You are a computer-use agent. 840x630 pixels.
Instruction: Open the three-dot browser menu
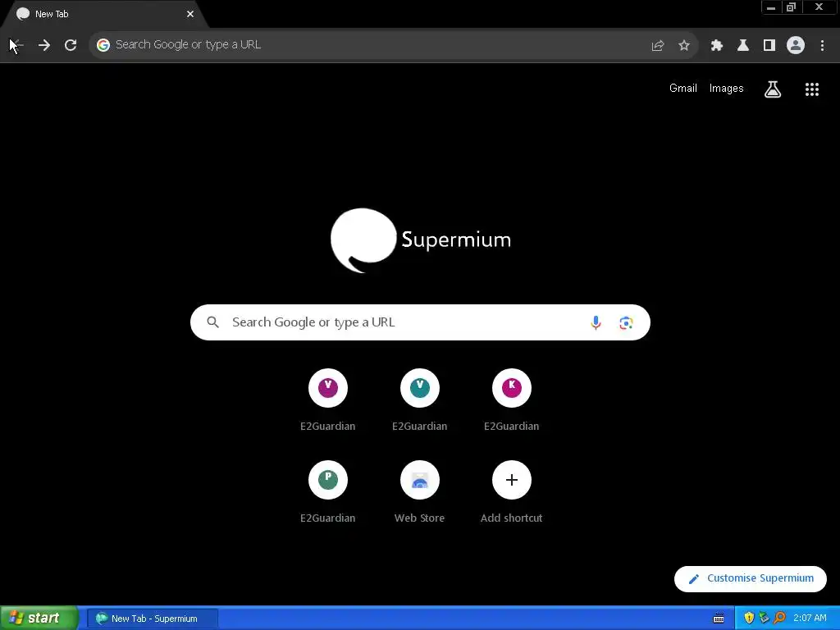tap(822, 46)
